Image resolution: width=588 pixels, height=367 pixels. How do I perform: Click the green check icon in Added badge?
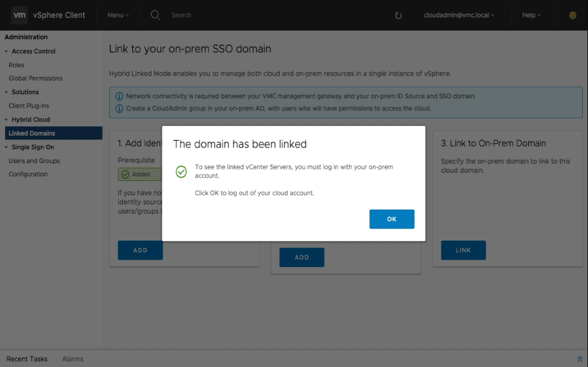coord(125,174)
